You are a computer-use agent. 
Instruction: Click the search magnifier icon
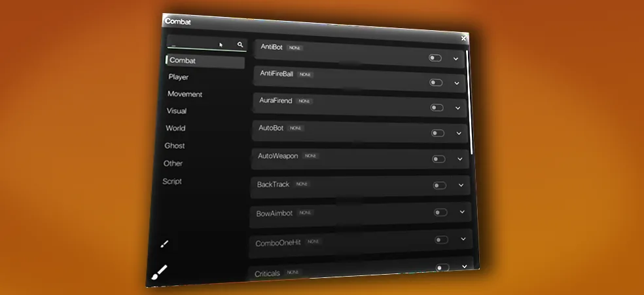pyautogui.click(x=240, y=45)
